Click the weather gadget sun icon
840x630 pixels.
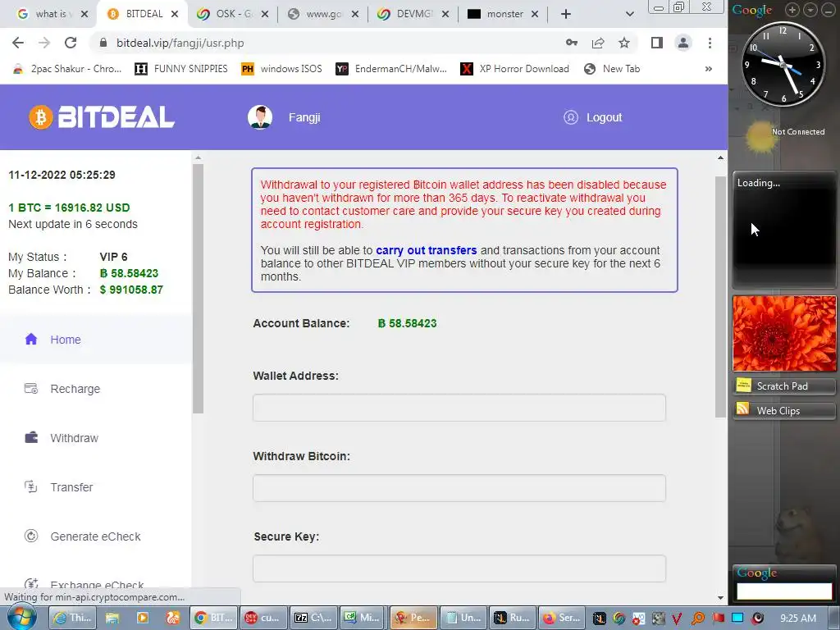[760, 138]
